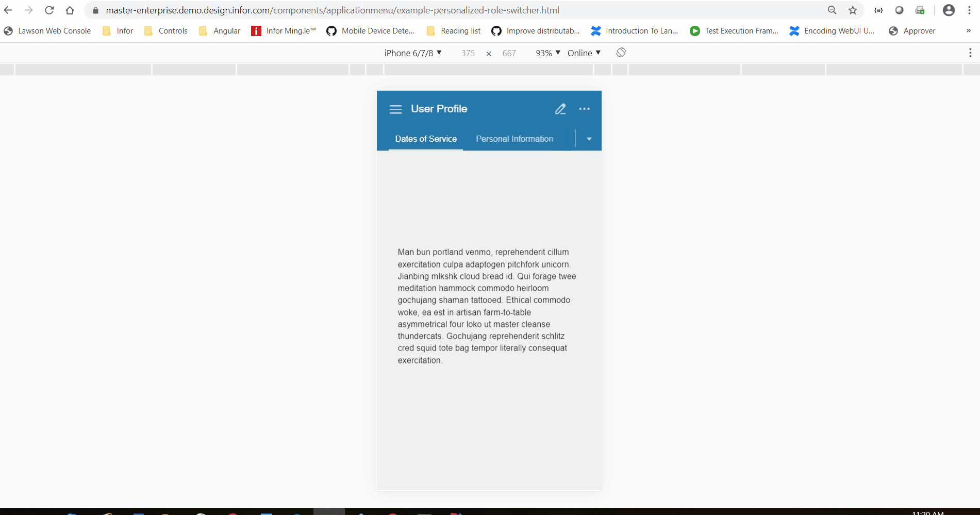Switch to the Dates of Service tab
The height and width of the screenshot is (515, 980).
426,139
